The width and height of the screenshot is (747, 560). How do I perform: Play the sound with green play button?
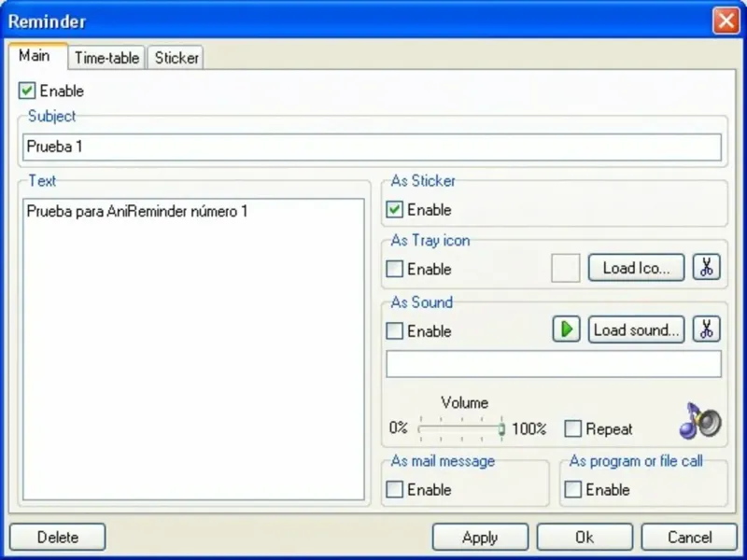[x=566, y=329]
